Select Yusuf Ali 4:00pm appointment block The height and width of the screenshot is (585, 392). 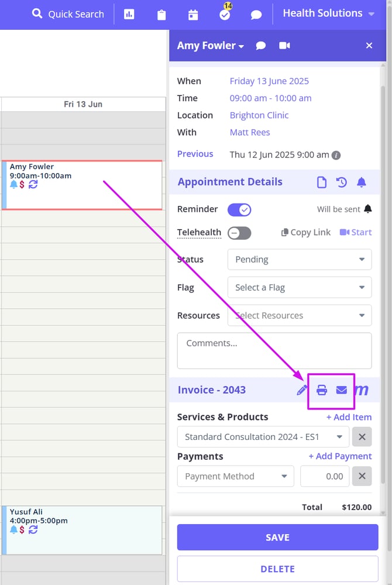[x=82, y=530]
